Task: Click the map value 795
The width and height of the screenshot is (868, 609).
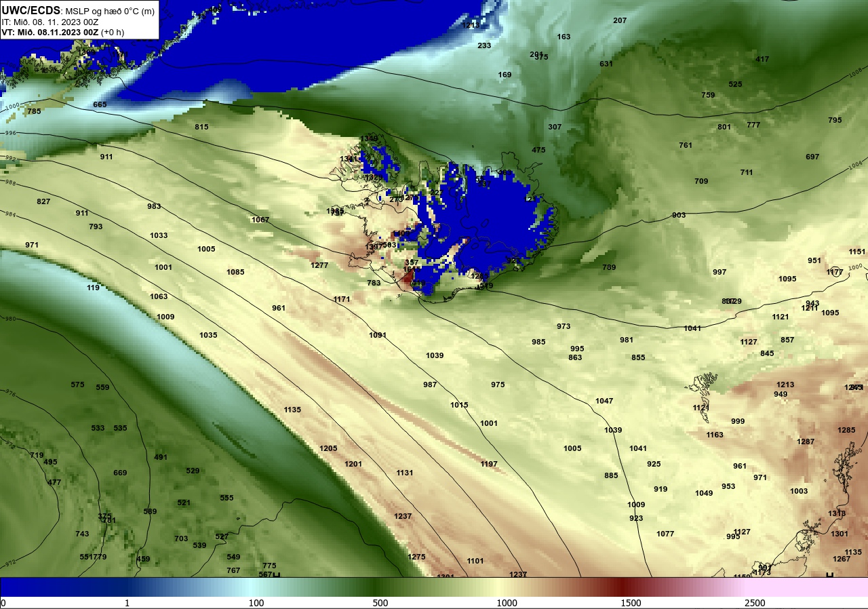Action: point(835,120)
